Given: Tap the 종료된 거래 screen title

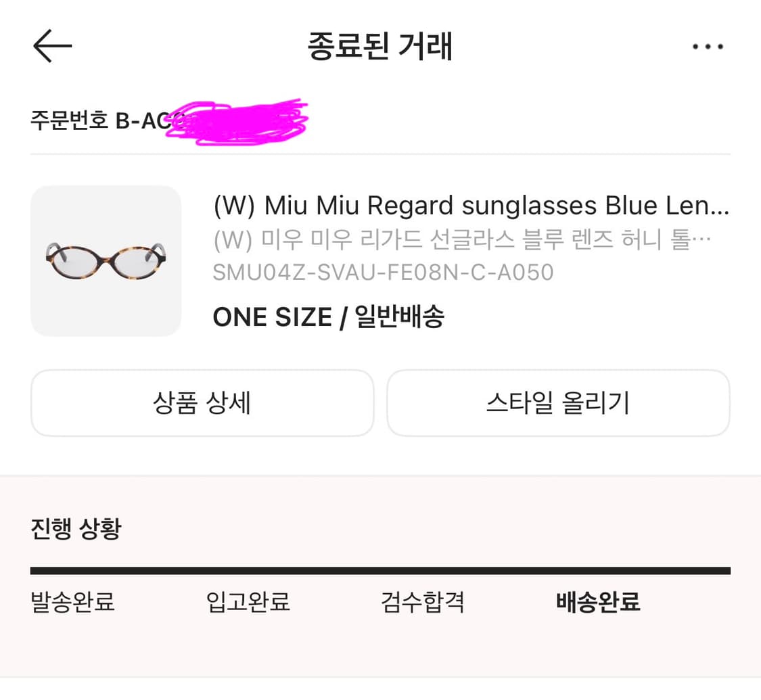Looking at the screenshot, I should pyautogui.click(x=380, y=46).
